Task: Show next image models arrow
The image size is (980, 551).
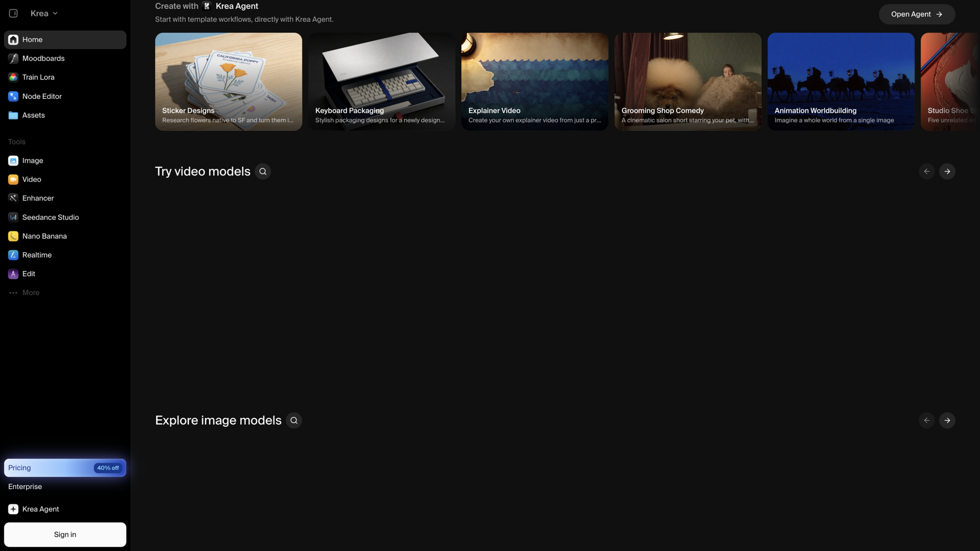Action: 947,420
